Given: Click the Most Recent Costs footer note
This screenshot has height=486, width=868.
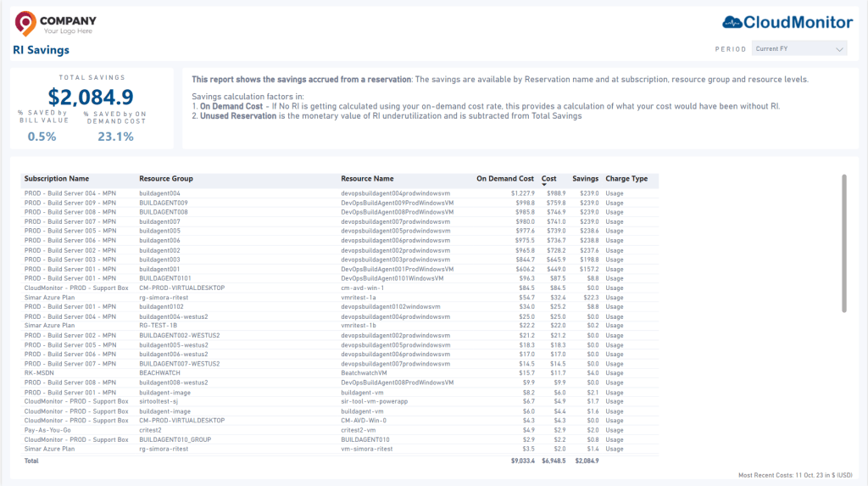Looking at the screenshot, I should [x=795, y=476].
